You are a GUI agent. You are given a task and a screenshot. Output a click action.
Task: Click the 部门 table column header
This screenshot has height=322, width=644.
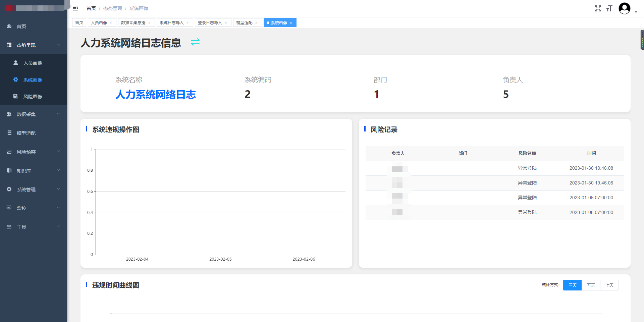[x=463, y=153]
